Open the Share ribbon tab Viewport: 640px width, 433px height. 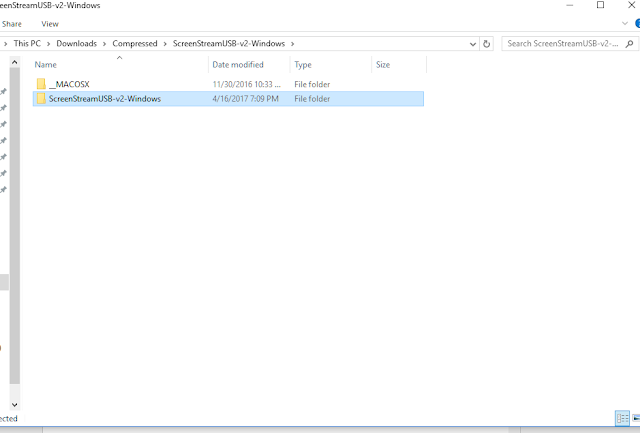[x=11, y=24]
